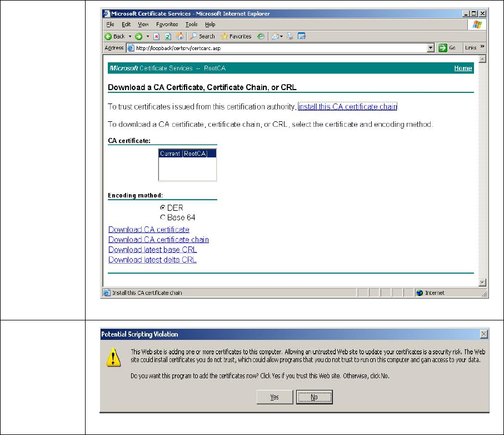Click the Internet zone globe icon
The width and height of the screenshot is (504, 435).
[420, 293]
